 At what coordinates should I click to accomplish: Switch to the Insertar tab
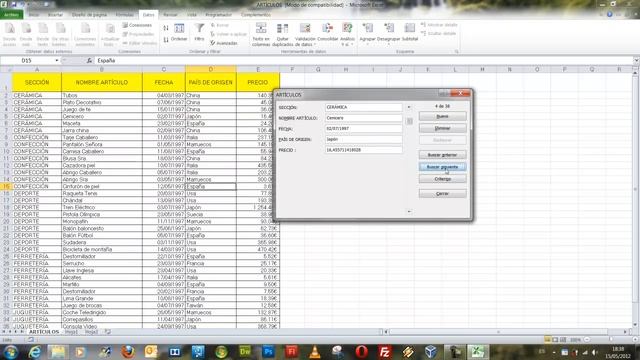56,15
